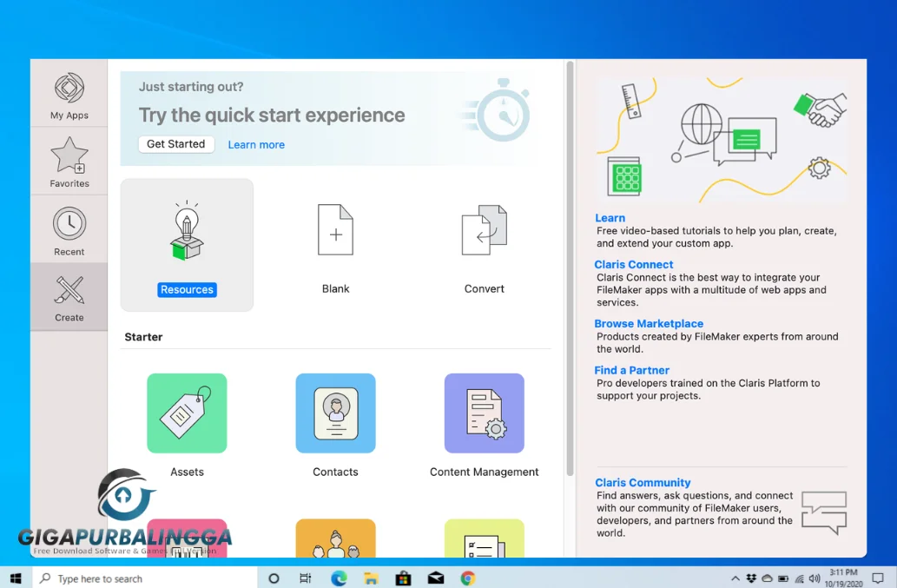Open Microsoft Store from the taskbar
Screen dimensions: 897x588
click(x=403, y=578)
